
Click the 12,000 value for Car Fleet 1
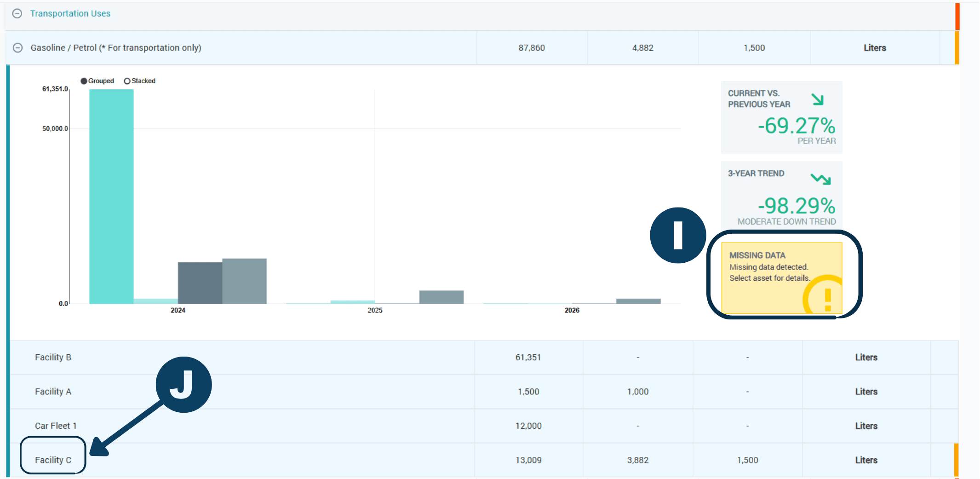click(x=528, y=426)
